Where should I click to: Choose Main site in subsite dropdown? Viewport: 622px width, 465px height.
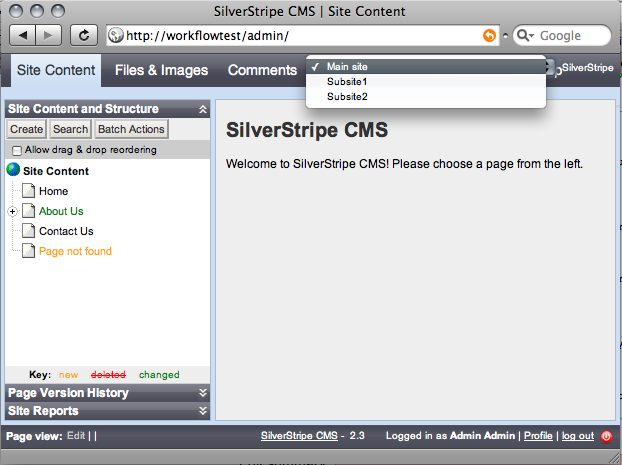coord(426,67)
